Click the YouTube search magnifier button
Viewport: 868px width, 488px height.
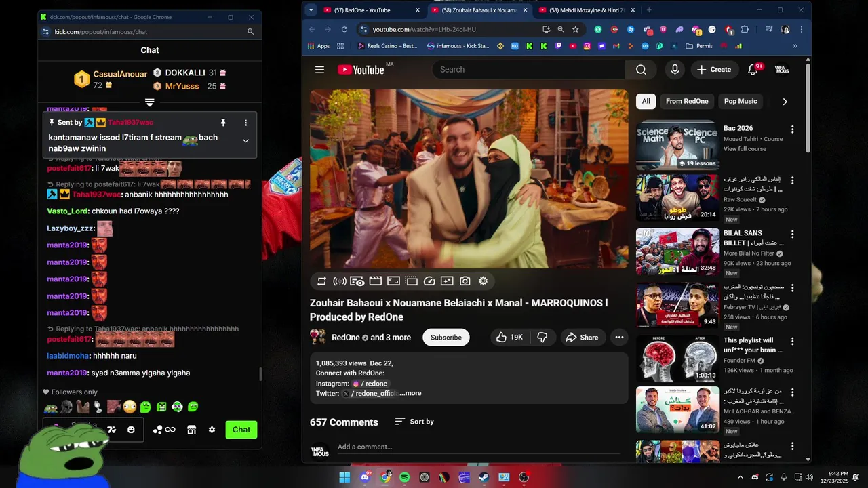point(641,70)
